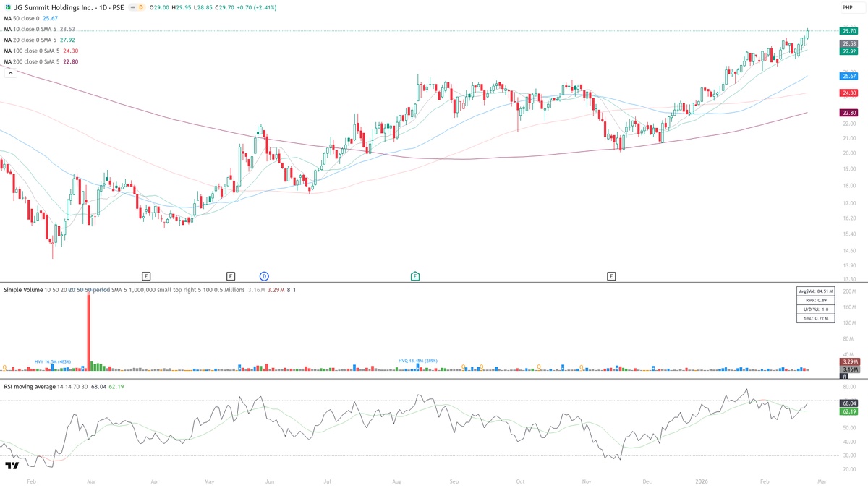
Task: Click the earnings 'E' icon near November
Action: coord(611,275)
